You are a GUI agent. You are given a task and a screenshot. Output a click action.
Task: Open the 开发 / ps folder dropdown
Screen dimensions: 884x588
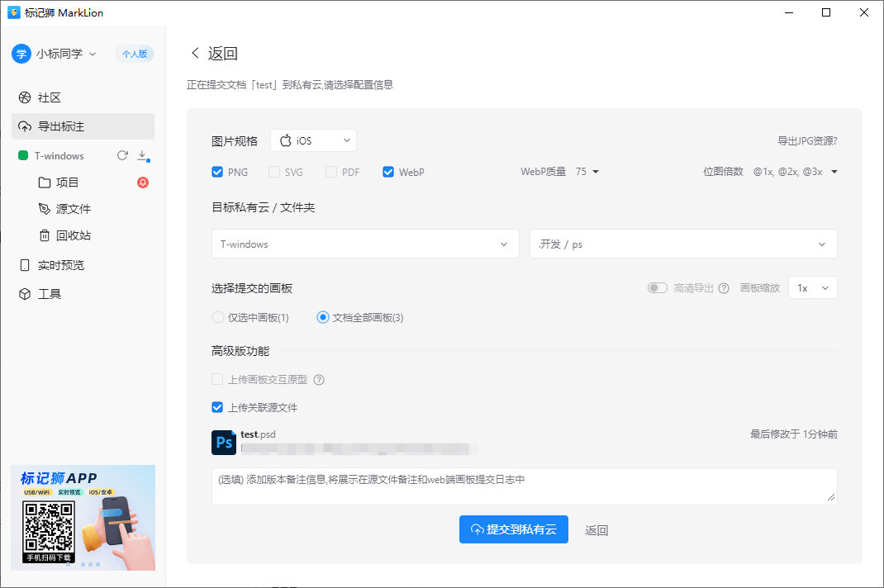tap(683, 244)
